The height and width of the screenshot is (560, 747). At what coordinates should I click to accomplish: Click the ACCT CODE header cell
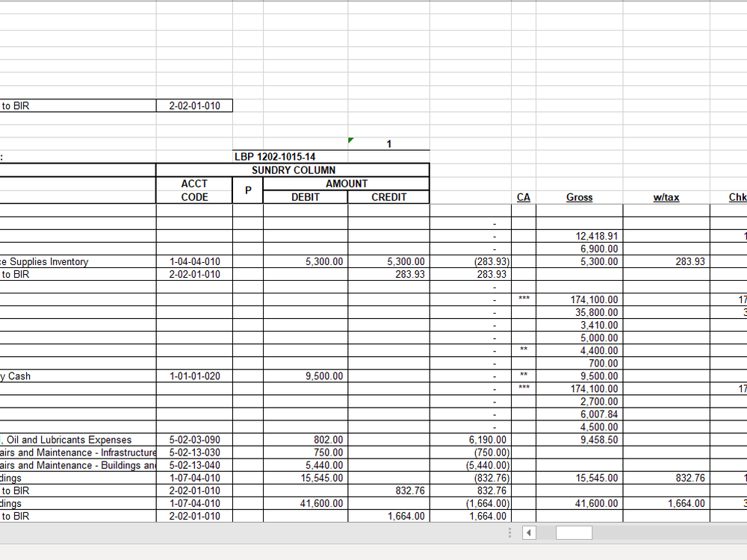[x=194, y=190]
